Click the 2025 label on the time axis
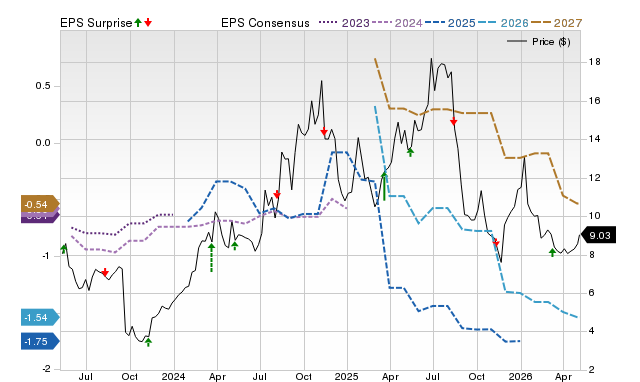The image size is (640, 382). [x=347, y=376]
